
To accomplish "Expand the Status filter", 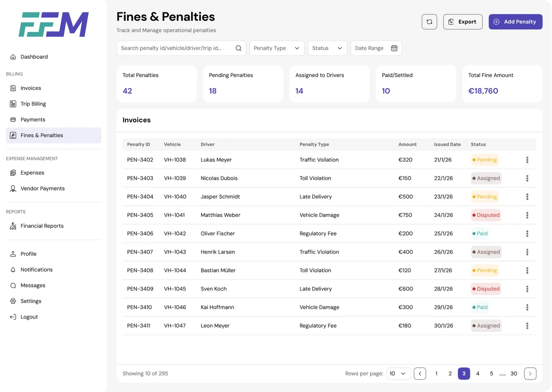I will pyautogui.click(x=327, y=48).
